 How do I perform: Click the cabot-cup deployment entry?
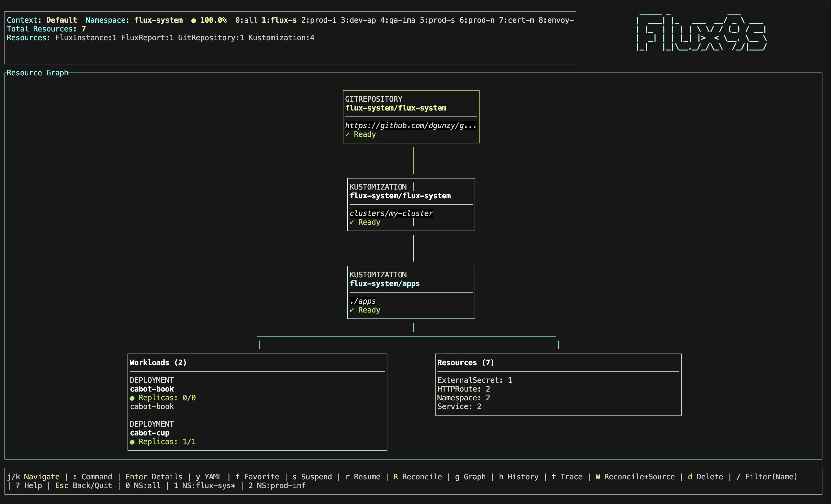click(x=150, y=433)
